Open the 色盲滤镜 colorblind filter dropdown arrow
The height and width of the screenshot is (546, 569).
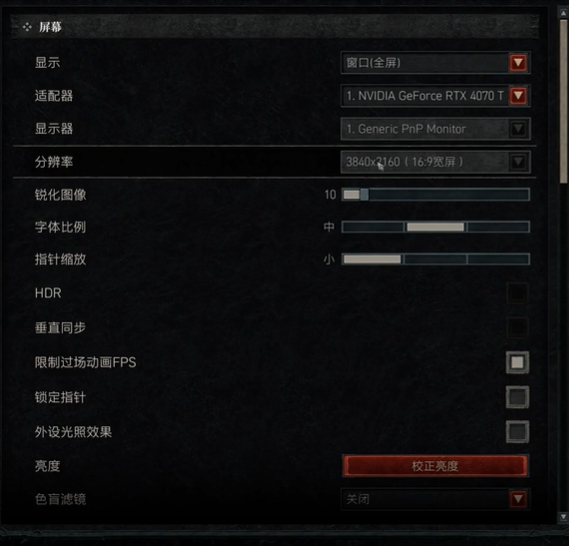click(518, 499)
